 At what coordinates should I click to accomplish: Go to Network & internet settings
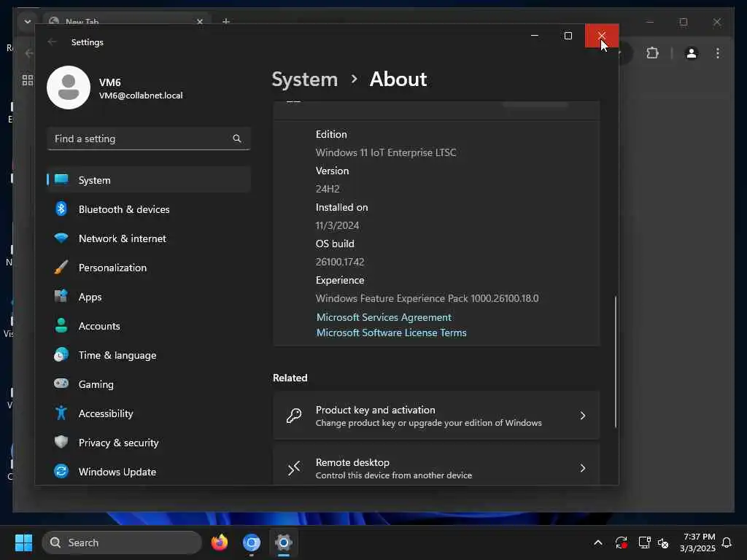click(x=149, y=238)
